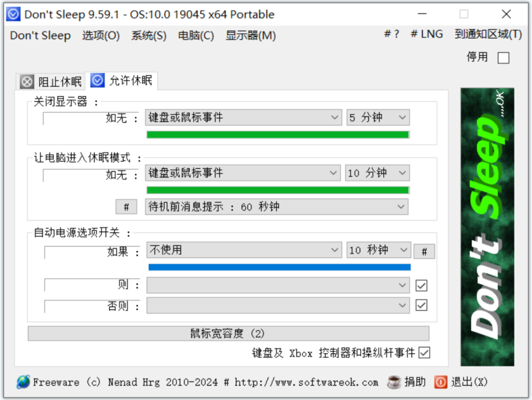Click the crossed-circle icon on 阻止休眠 tab
Screen dimensions: 532x400
[x=27, y=82]
